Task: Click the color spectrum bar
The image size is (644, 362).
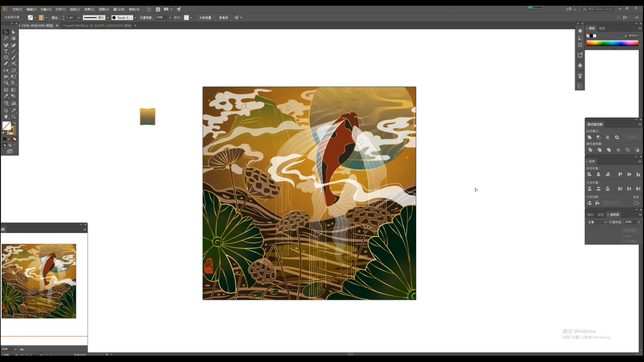Action: tap(612, 43)
